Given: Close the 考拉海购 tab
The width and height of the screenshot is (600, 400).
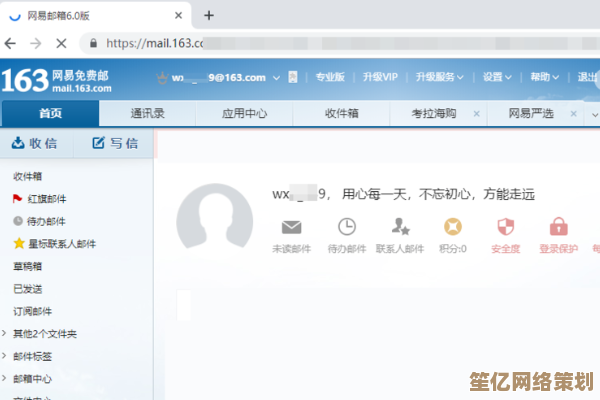Looking at the screenshot, I should [x=477, y=114].
